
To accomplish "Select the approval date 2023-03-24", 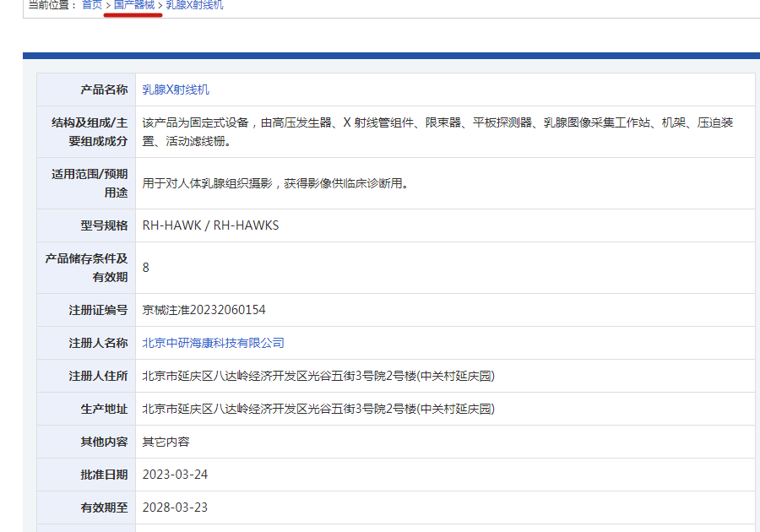I will click(x=175, y=475).
